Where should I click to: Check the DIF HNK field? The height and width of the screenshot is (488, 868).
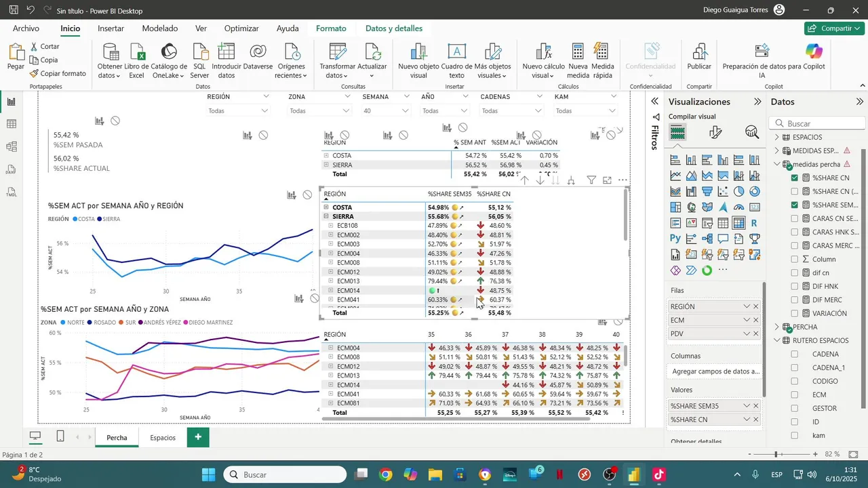[795, 286]
